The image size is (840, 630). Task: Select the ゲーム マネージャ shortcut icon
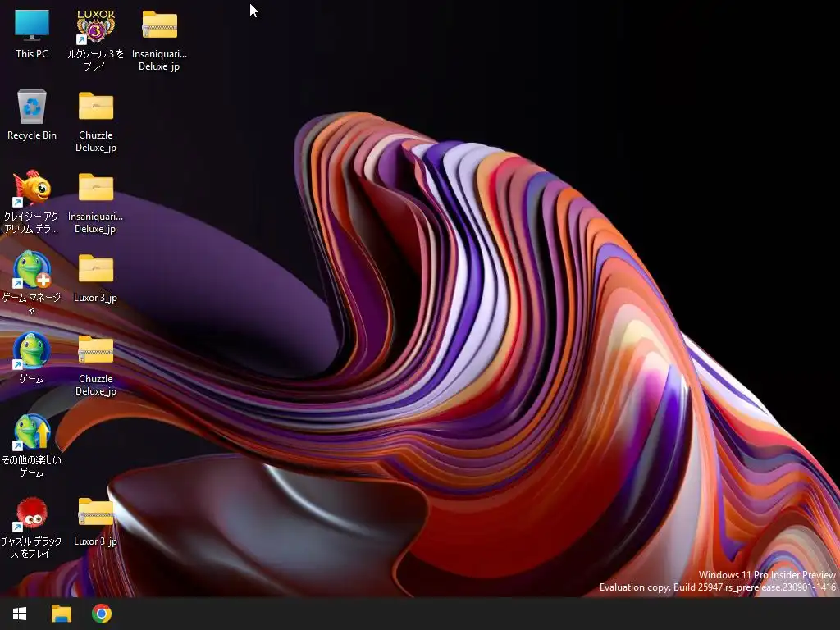tap(32, 269)
